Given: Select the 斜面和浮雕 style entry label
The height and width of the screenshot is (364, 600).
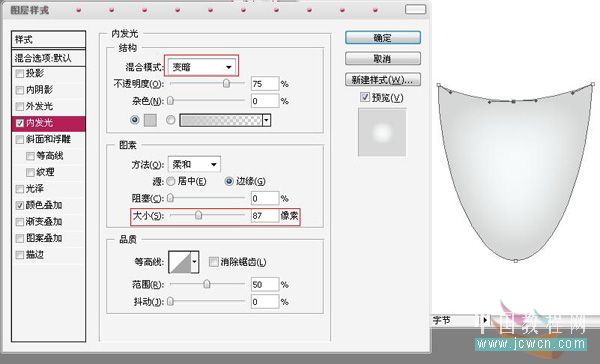Looking at the screenshot, I should [x=48, y=140].
